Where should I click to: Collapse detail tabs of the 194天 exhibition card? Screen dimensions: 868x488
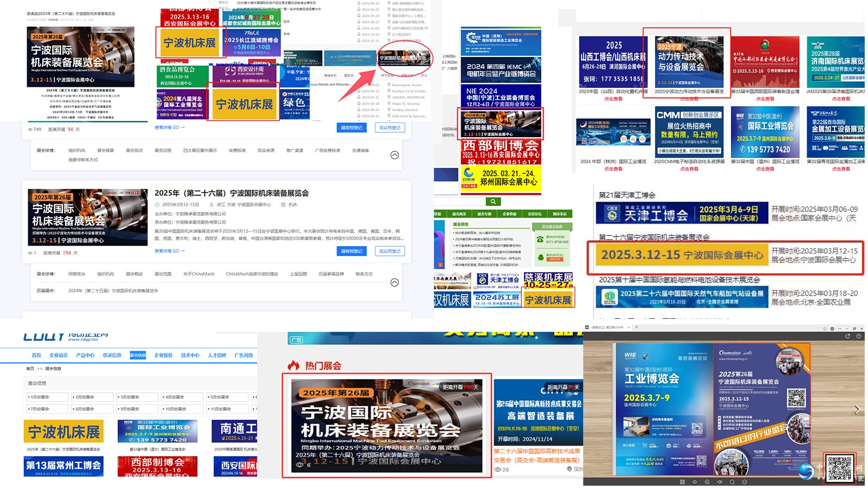pyautogui.click(x=394, y=282)
